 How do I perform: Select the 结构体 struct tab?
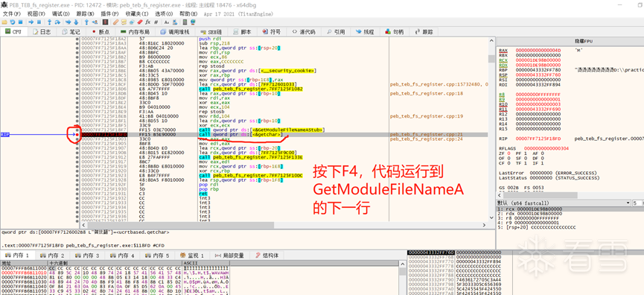[267, 256]
